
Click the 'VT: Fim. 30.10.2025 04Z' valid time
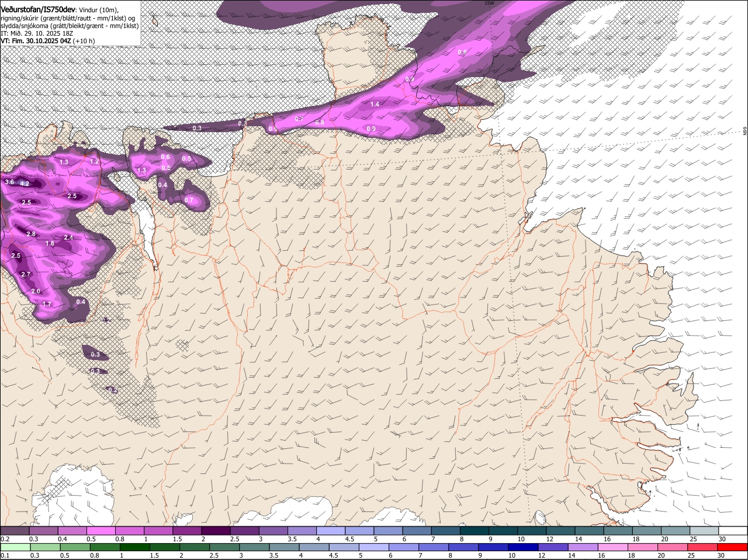click(x=36, y=41)
